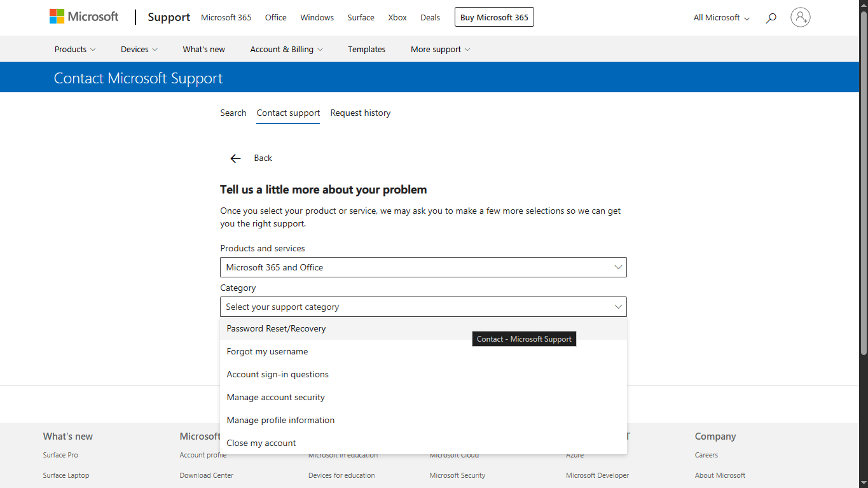
Task: Open the Templates navigation link
Action: (366, 49)
